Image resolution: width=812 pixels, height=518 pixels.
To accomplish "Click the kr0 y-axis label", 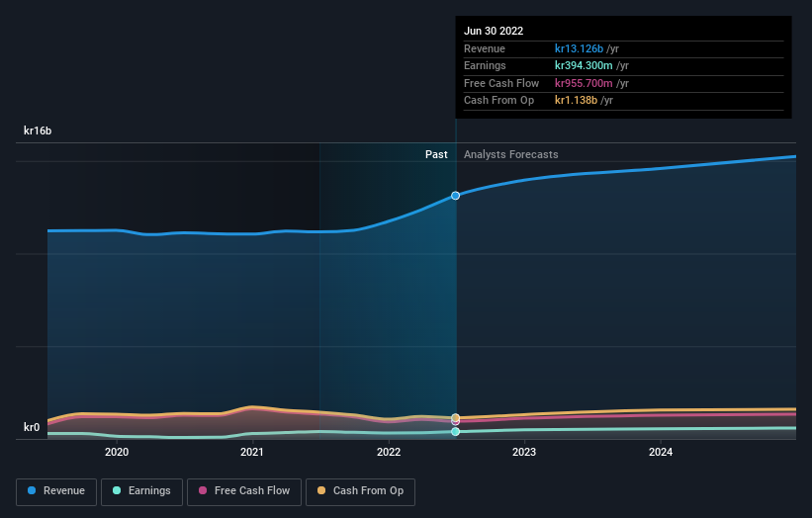I will click(32, 427).
